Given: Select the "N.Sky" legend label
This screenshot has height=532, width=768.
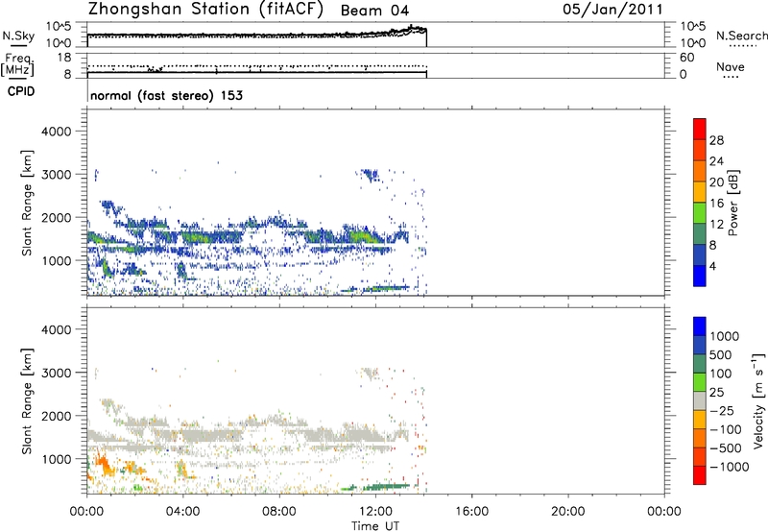Looking at the screenshot, I should pyautogui.click(x=18, y=36).
